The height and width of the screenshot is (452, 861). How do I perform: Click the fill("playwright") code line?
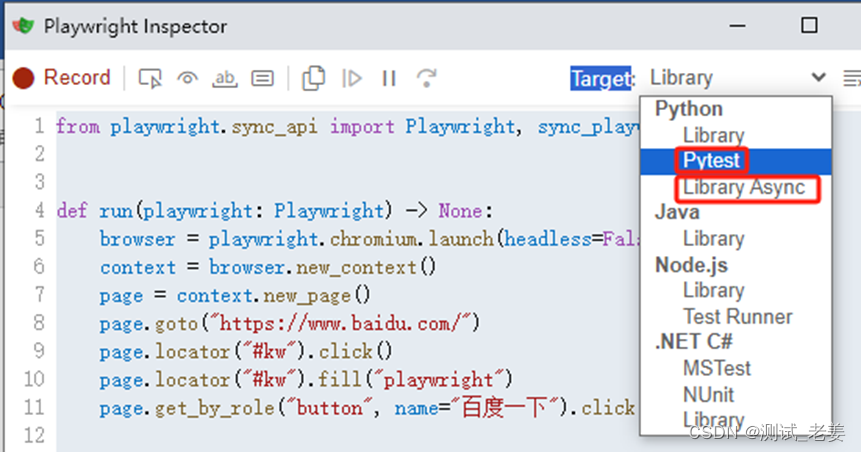pyautogui.click(x=306, y=380)
